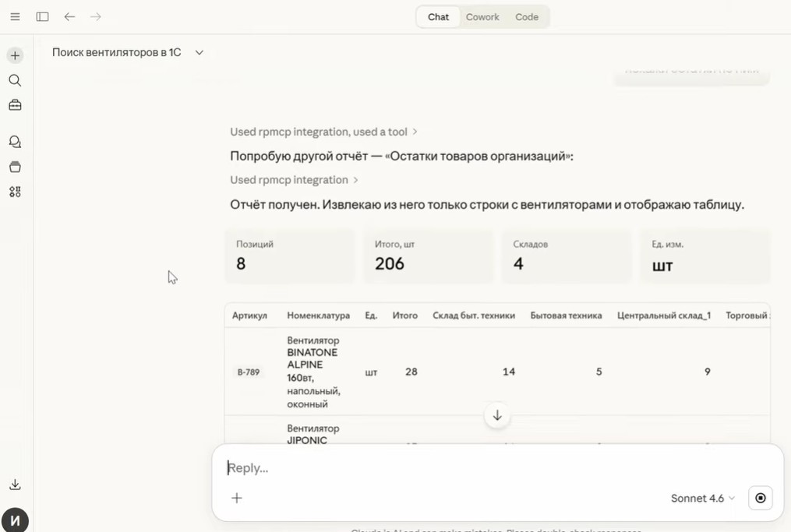Toggle the sidebar panel icon
The width and height of the screenshot is (791, 532).
coord(42,16)
